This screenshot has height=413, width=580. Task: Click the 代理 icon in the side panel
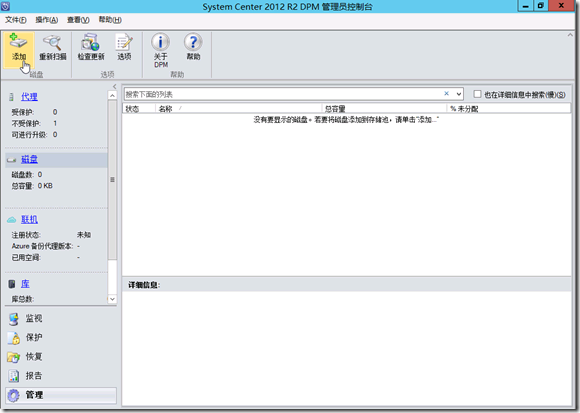[x=11, y=97]
